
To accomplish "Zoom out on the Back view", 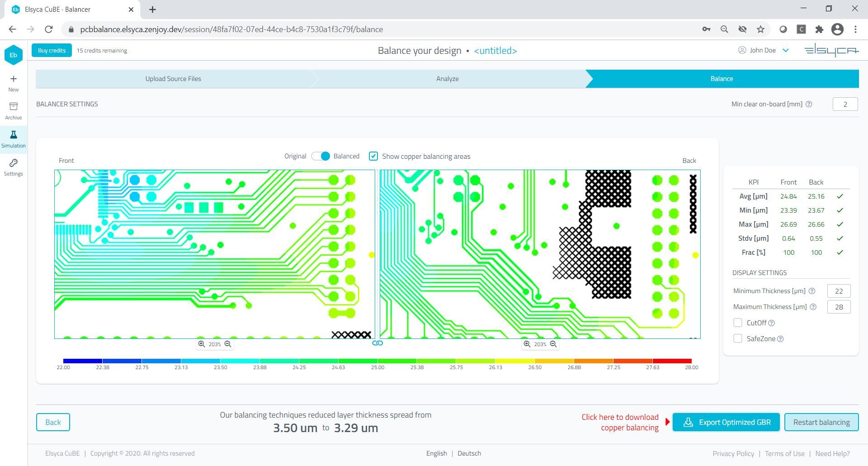I will 553,344.
